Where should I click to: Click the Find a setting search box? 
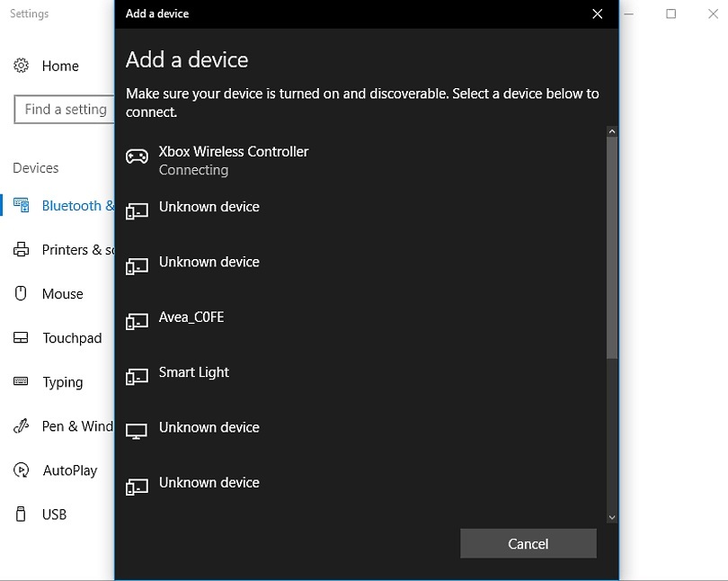65,110
